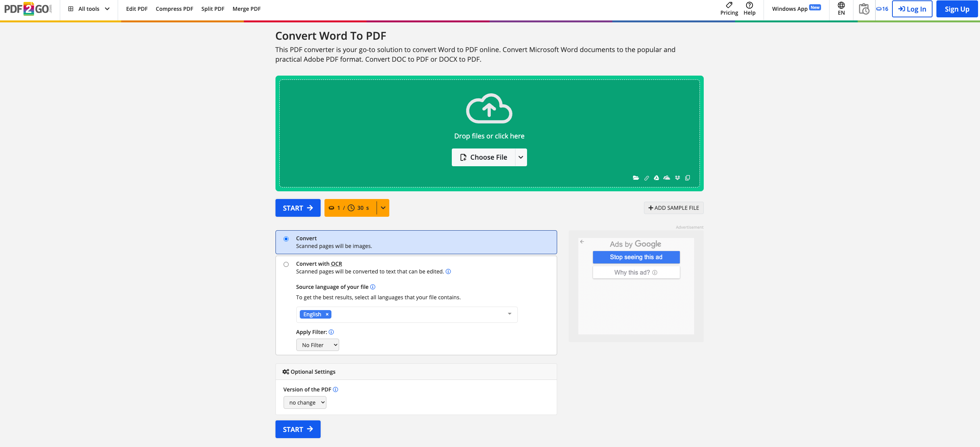Open the All tools menu
Viewport: 980px width, 447px height.
pos(89,9)
